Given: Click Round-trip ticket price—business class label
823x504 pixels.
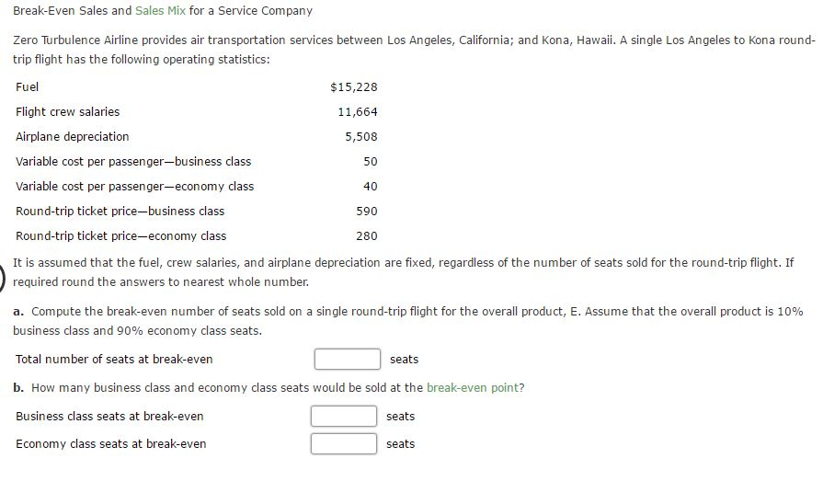Looking at the screenshot, I should (x=120, y=212).
